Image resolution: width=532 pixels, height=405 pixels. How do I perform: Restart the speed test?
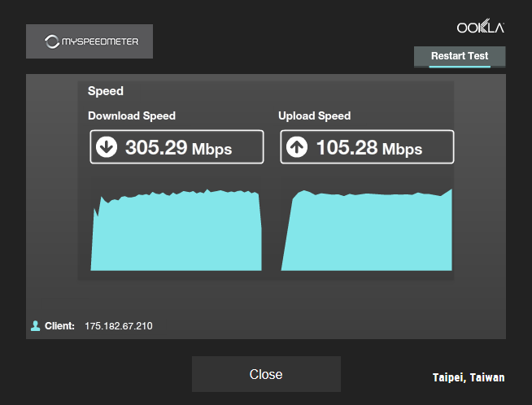[x=460, y=56]
